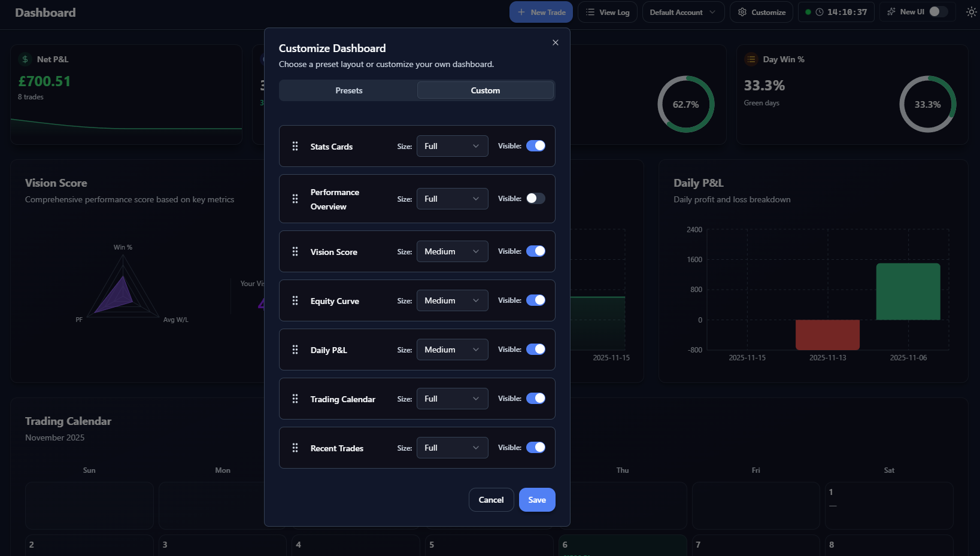Image resolution: width=980 pixels, height=556 pixels.
Task: Switch to the Presets tab
Action: click(x=349, y=90)
